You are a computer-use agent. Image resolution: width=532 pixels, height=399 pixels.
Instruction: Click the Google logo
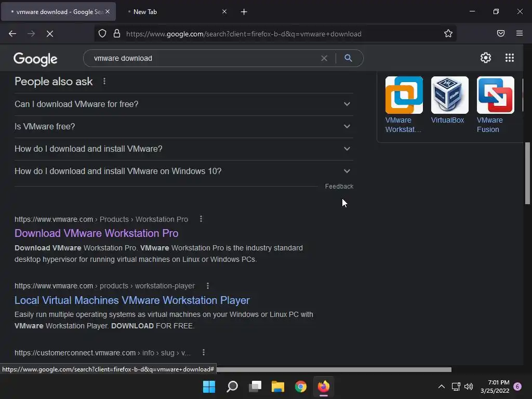tap(35, 59)
